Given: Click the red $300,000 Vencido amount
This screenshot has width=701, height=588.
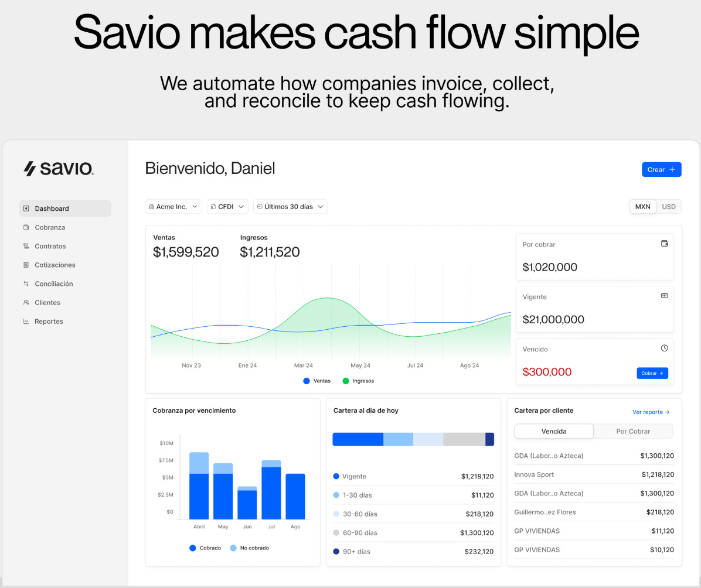Looking at the screenshot, I should coord(547,372).
